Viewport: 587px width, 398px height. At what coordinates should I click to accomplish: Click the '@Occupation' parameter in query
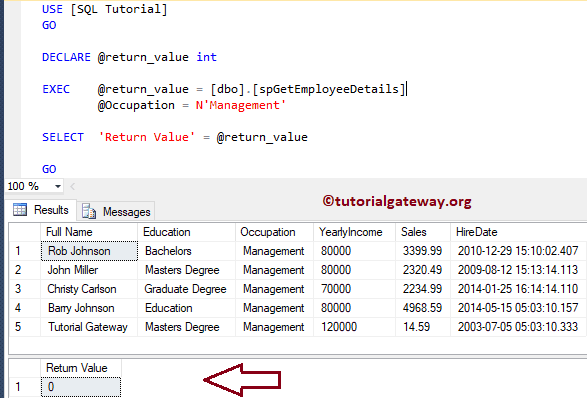[x=136, y=105]
